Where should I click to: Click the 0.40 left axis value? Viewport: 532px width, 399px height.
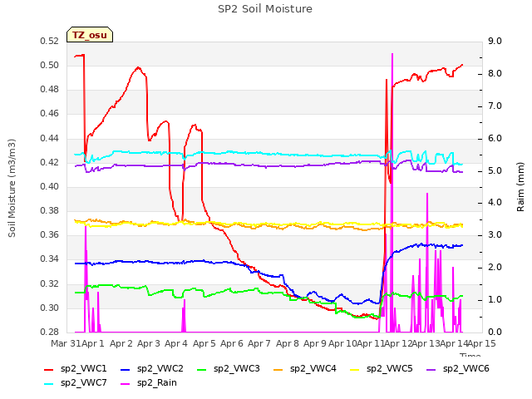tap(50, 186)
